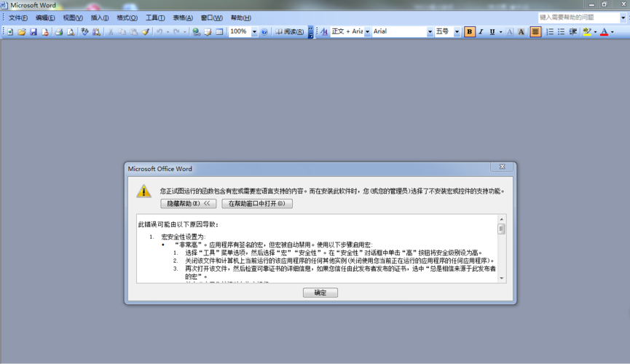The width and height of the screenshot is (630, 364).
Task: Open Word Help question icon
Action: click(x=264, y=32)
